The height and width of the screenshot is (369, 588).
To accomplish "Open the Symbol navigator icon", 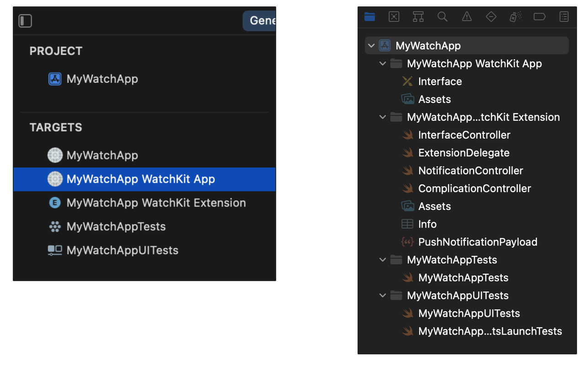I will 418,17.
